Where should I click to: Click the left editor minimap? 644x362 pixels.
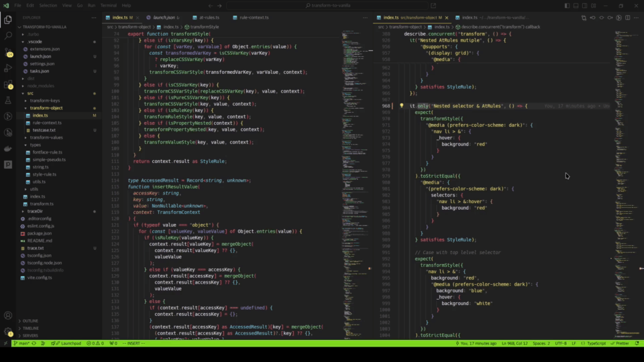[x=357, y=185]
